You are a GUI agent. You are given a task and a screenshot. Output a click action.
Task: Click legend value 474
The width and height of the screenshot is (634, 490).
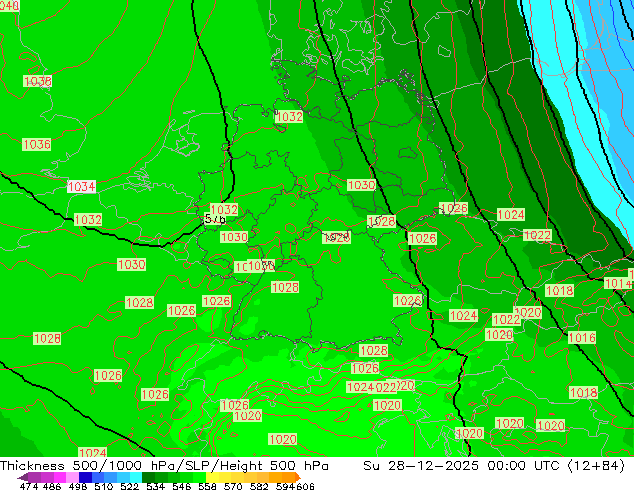point(29,486)
